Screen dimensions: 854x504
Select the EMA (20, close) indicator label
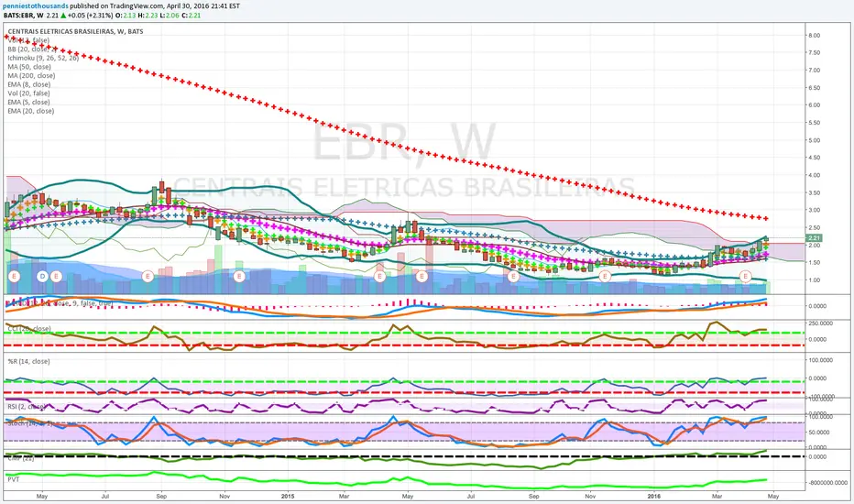(31, 111)
